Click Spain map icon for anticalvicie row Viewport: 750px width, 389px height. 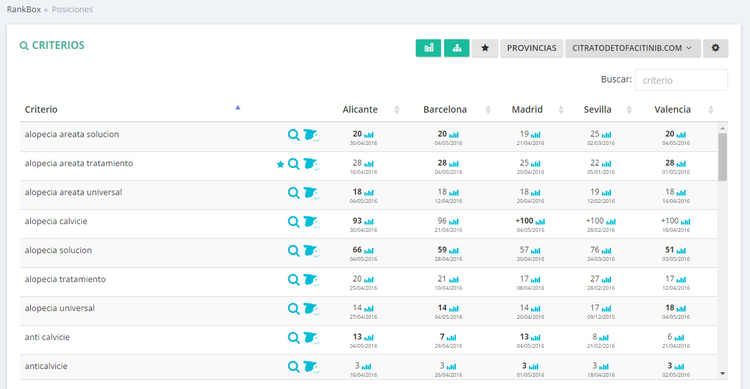(x=311, y=367)
